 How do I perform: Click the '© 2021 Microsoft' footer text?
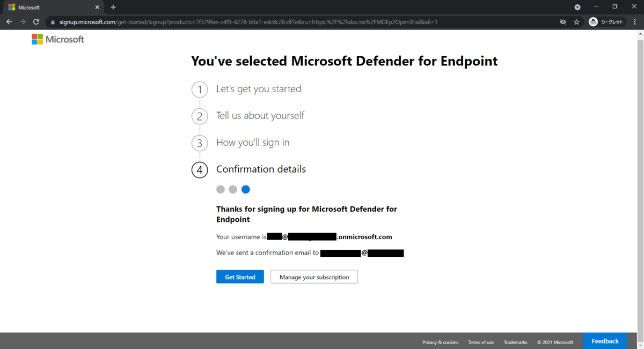click(x=555, y=342)
